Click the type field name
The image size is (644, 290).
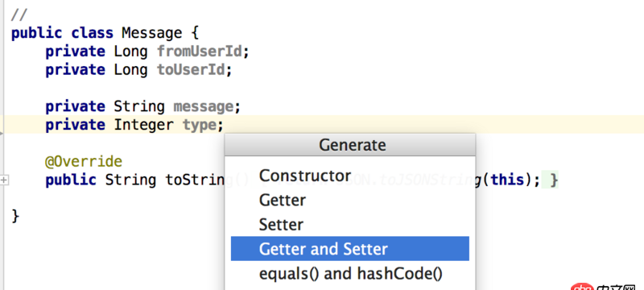[x=199, y=125]
